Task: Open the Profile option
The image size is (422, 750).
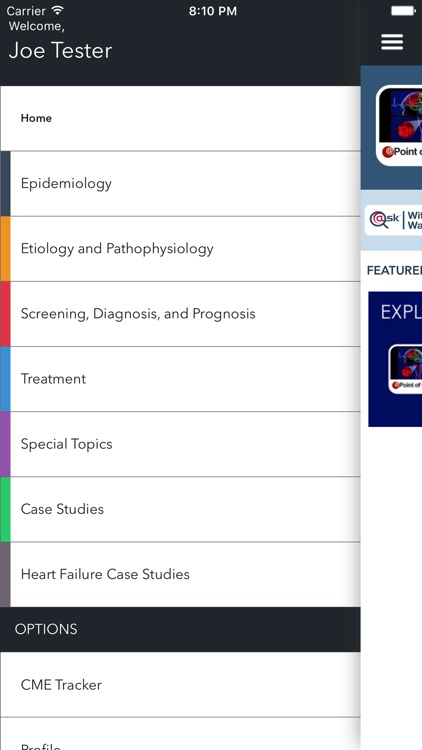Action: (x=180, y=734)
